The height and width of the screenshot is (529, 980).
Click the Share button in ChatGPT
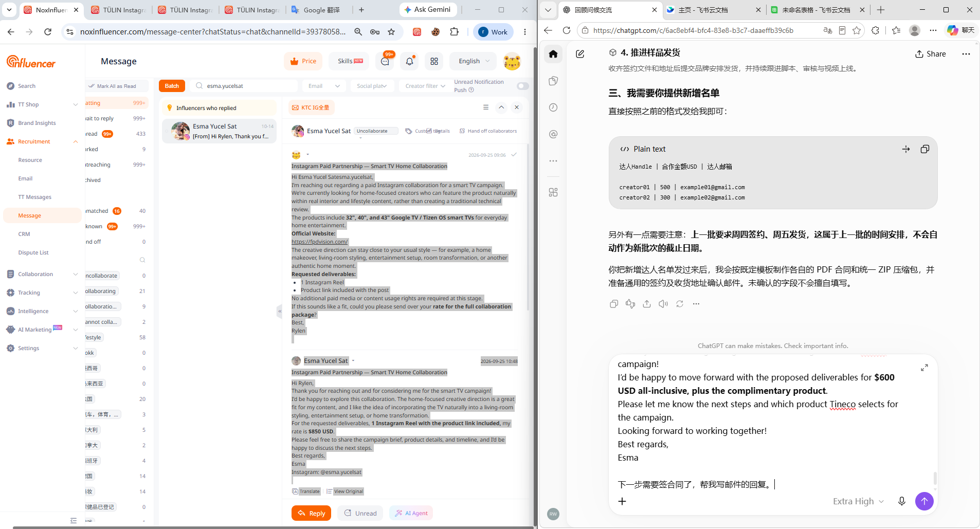[x=931, y=54]
